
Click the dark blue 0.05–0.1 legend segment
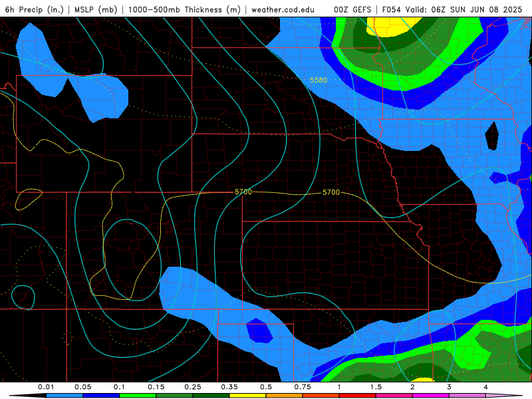click(x=102, y=396)
